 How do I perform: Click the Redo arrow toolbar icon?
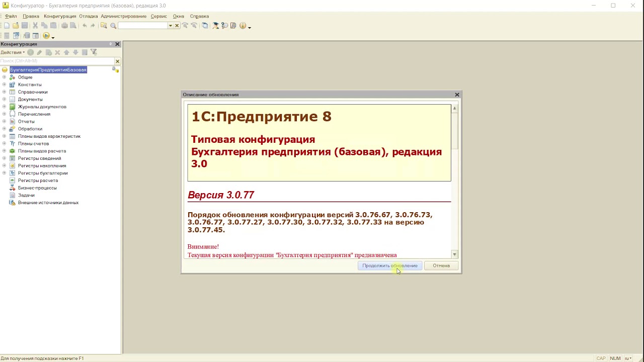click(x=93, y=26)
